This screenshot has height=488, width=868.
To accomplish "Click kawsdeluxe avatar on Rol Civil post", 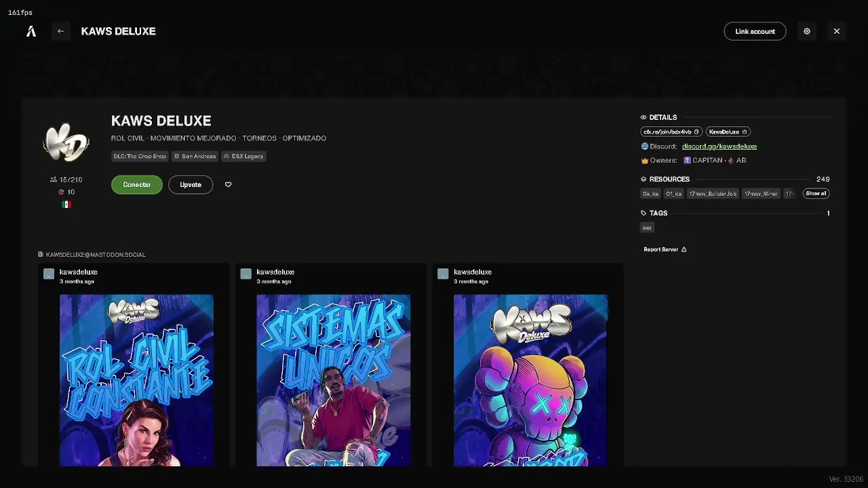I will pos(49,274).
